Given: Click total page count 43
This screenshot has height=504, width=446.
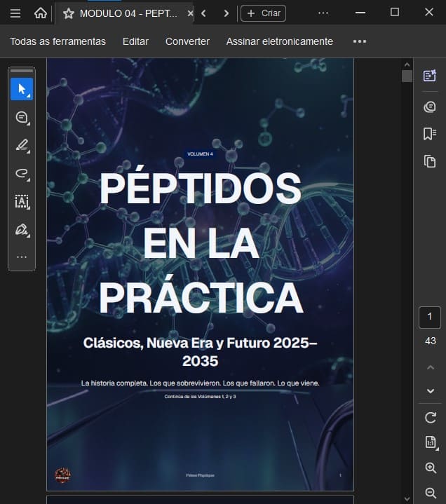Looking at the screenshot, I should pos(431,341).
